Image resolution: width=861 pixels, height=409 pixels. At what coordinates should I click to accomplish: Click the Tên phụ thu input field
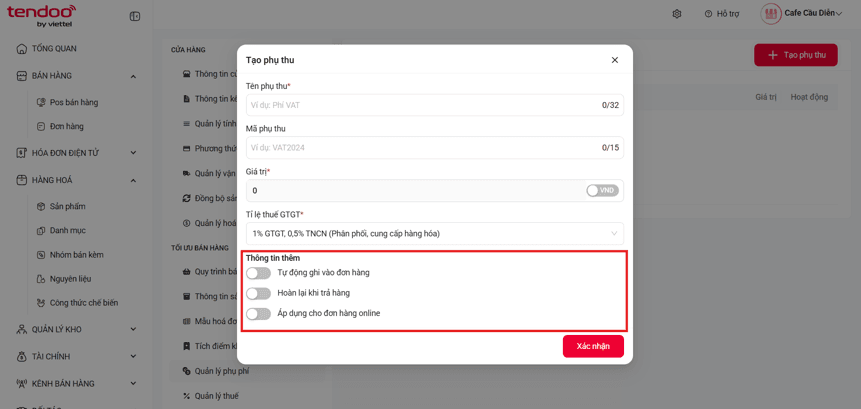[435, 105]
